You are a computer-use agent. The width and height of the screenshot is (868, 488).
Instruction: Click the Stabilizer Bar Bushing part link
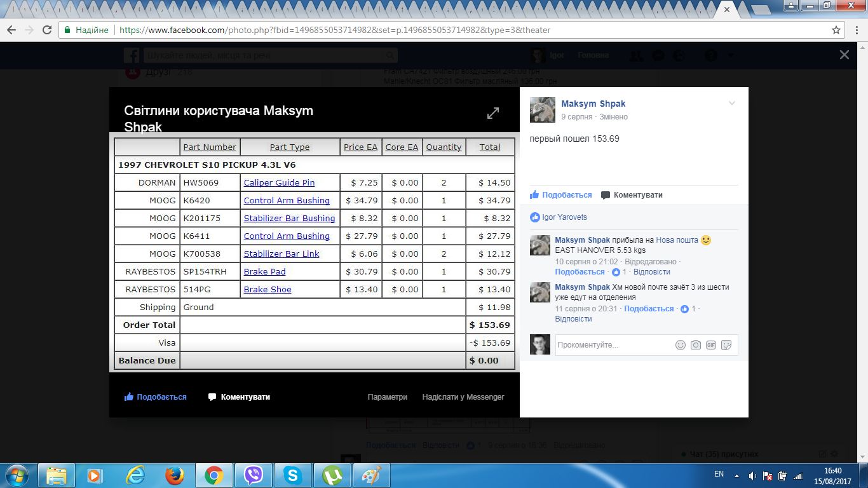click(289, 218)
